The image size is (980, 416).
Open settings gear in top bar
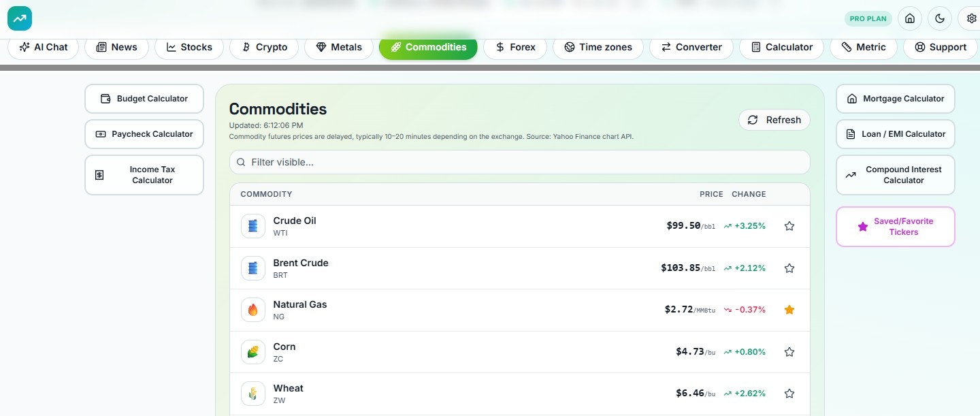971,18
